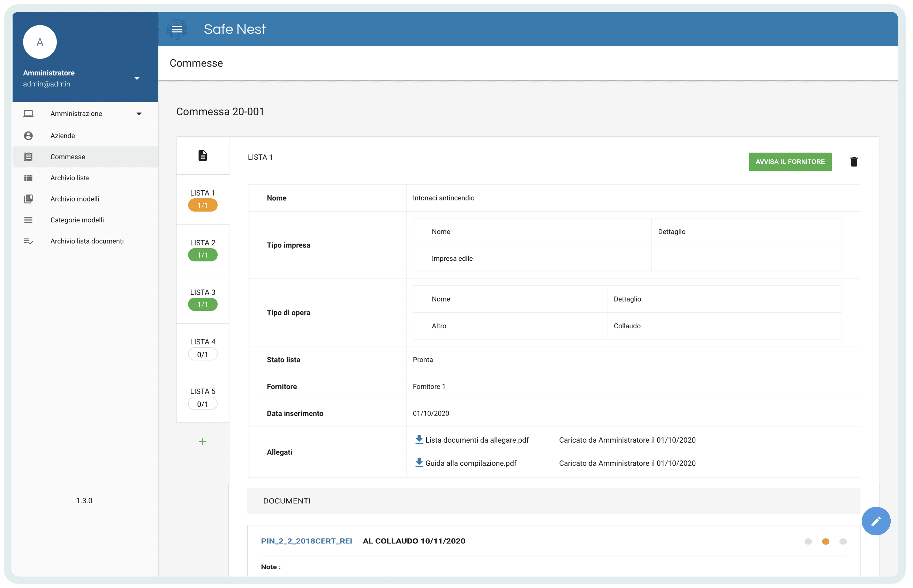Screen dimensions: 913x588
Task: Click the Commesse list icon in sidebar
Action: [28, 157]
